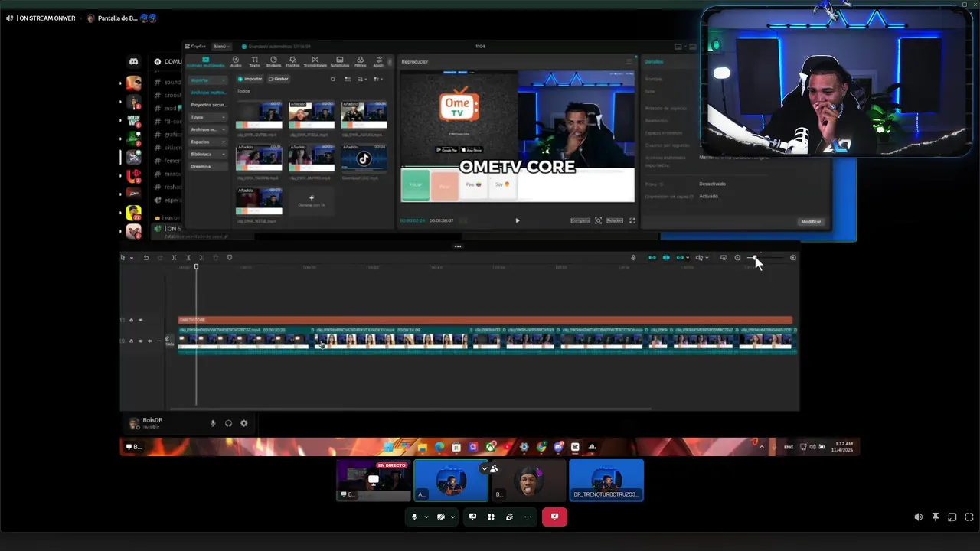Mute microphone in call control bar
Image resolution: width=980 pixels, height=551 pixels.
tap(414, 517)
